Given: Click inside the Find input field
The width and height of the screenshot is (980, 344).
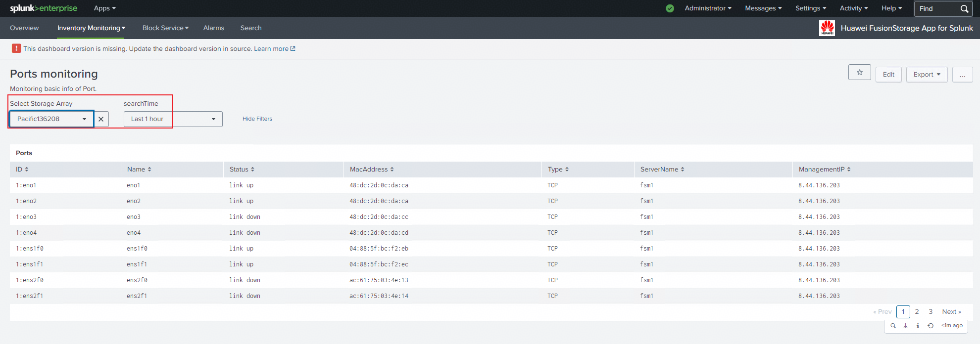Looking at the screenshot, I should coord(938,9).
